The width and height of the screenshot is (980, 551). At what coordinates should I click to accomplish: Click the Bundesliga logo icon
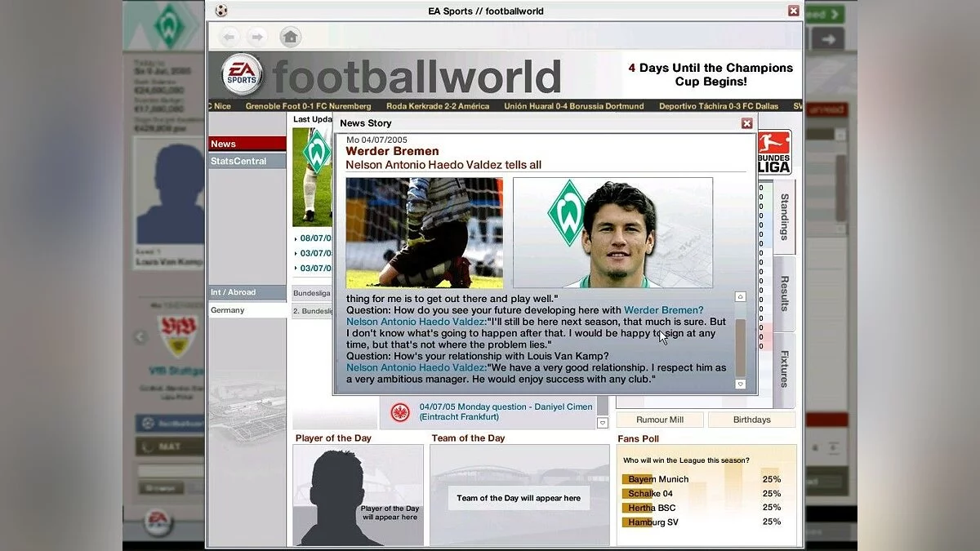(774, 153)
